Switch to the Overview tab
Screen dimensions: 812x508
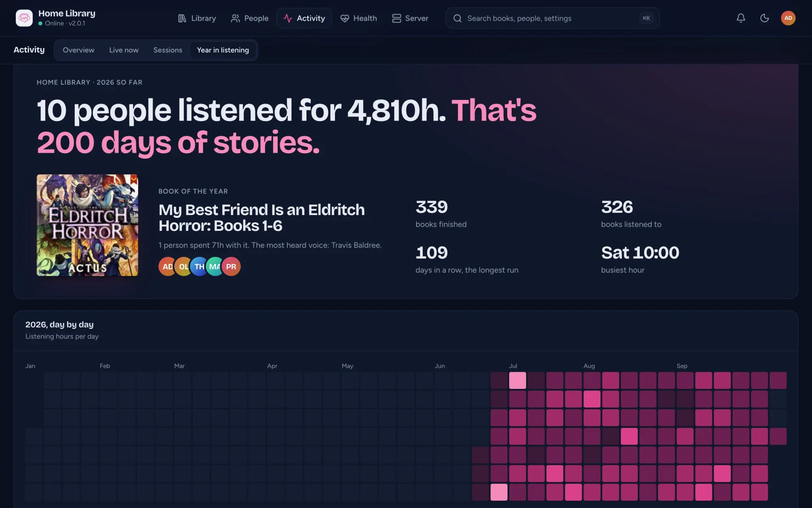tap(78, 50)
